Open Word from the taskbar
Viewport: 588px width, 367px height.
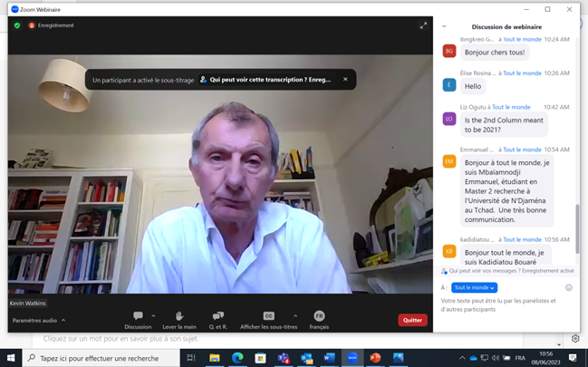pos(329,358)
